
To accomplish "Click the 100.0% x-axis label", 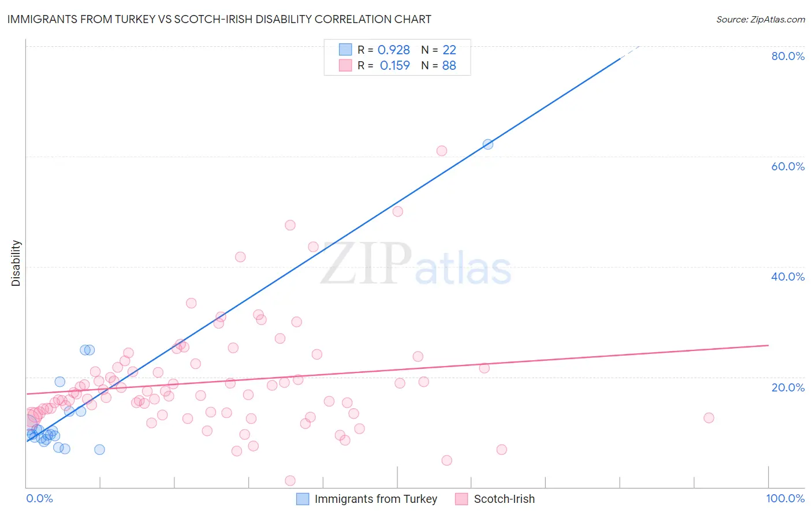I will pos(785,499).
